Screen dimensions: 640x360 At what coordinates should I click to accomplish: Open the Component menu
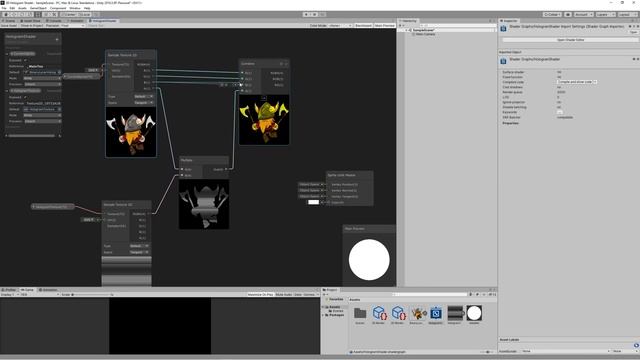58,8
